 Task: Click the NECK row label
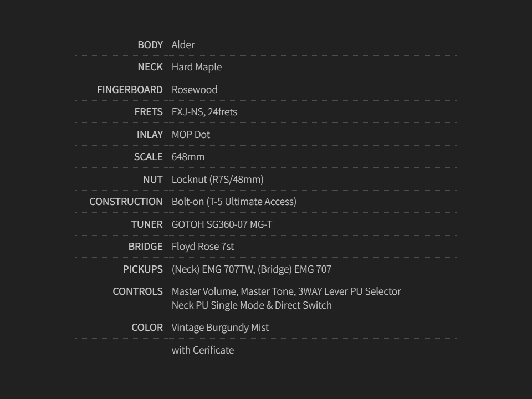150,67
